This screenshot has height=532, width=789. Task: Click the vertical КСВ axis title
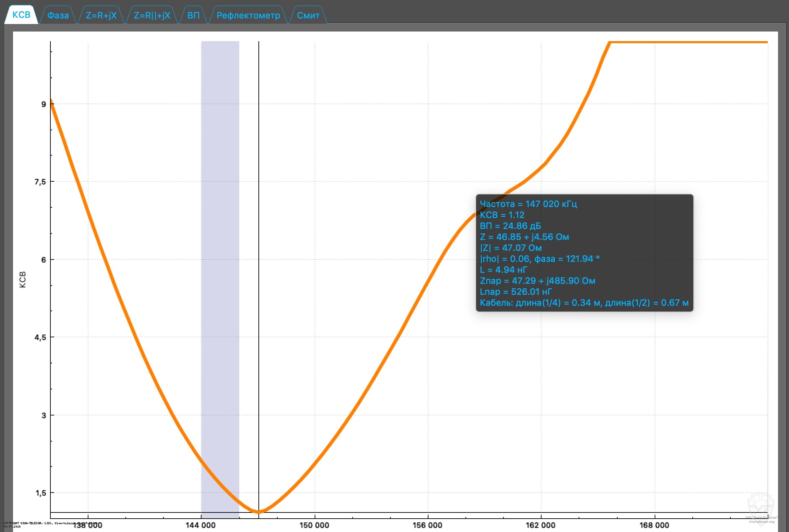(23, 279)
